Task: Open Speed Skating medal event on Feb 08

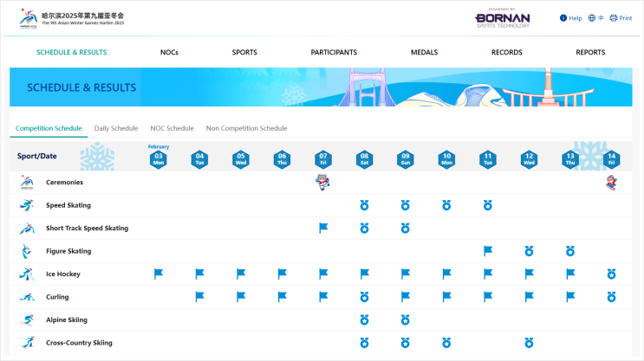Action: (364, 205)
